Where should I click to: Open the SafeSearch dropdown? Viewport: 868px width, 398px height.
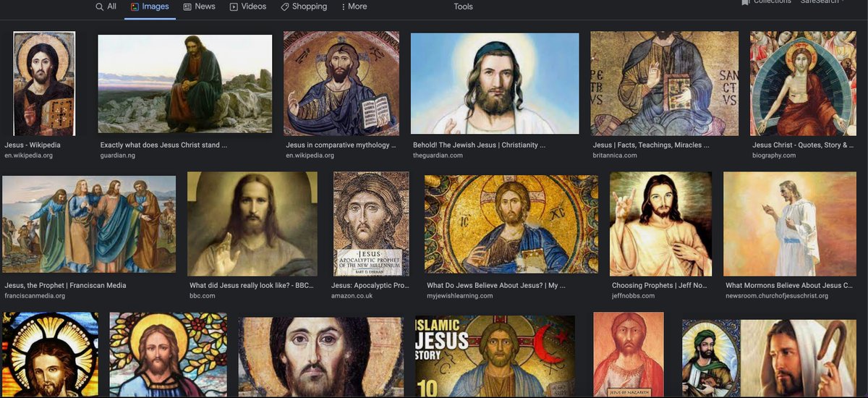pyautogui.click(x=823, y=2)
